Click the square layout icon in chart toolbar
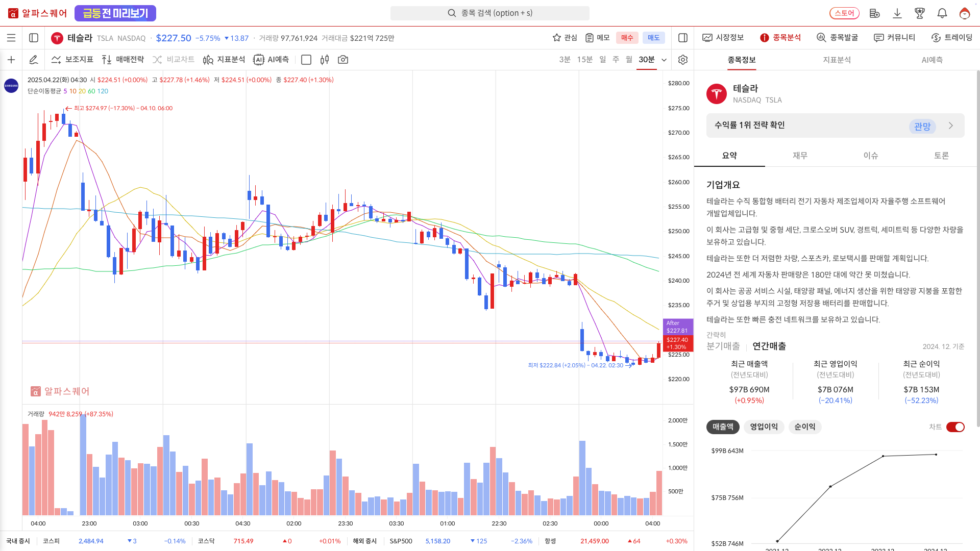The width and height of the screenshot is (980, 551). [x=306, y=60]
